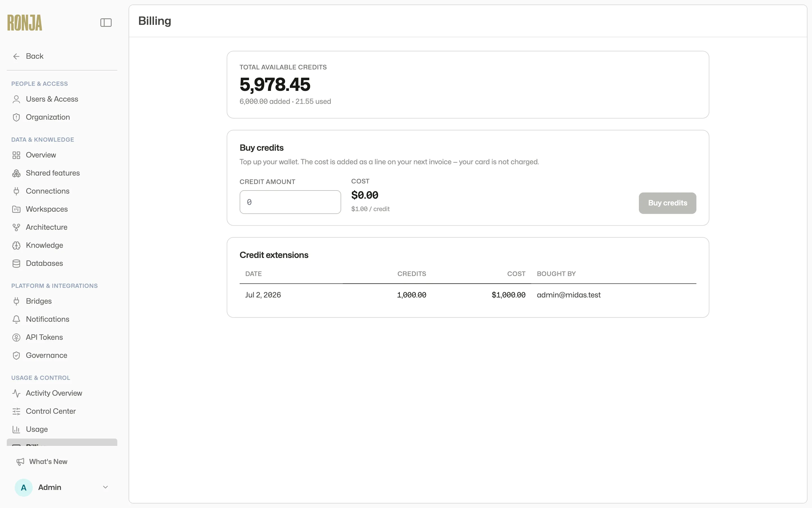The height and width of the screenshot is (508, 812).
Task: Focus the Credit Amount input field
Action: coord(290,202)
